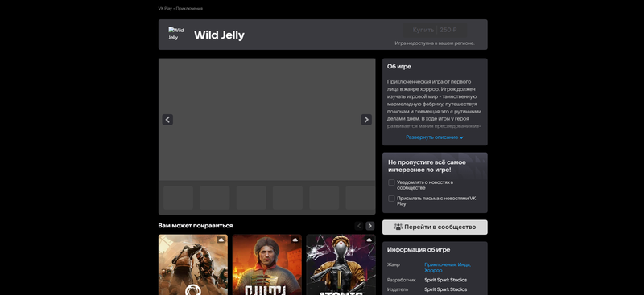Click cloud icon on second recommended game

295,240
